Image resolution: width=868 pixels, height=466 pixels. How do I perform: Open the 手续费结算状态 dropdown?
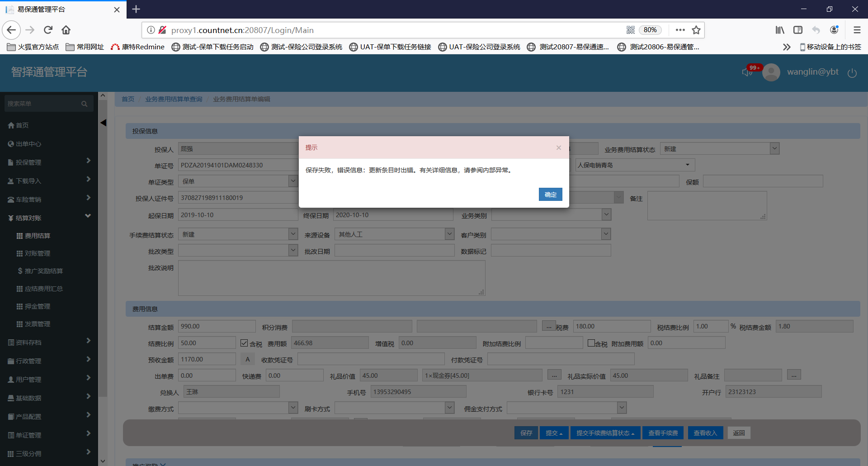(293, 234)
